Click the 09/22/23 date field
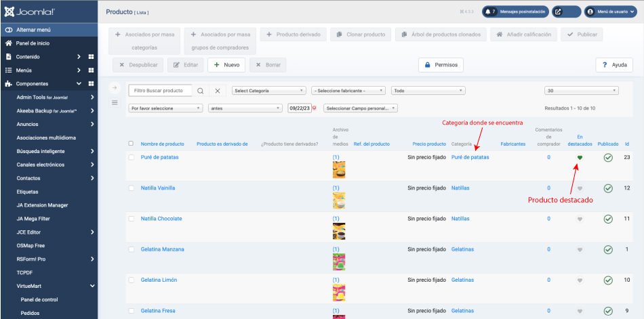 click(x=300, y=108)
